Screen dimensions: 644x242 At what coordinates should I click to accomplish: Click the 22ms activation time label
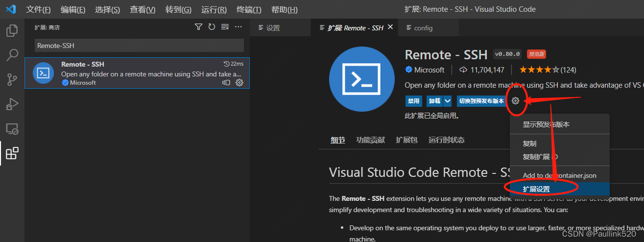pyautogui.click(x=234, y=64)
